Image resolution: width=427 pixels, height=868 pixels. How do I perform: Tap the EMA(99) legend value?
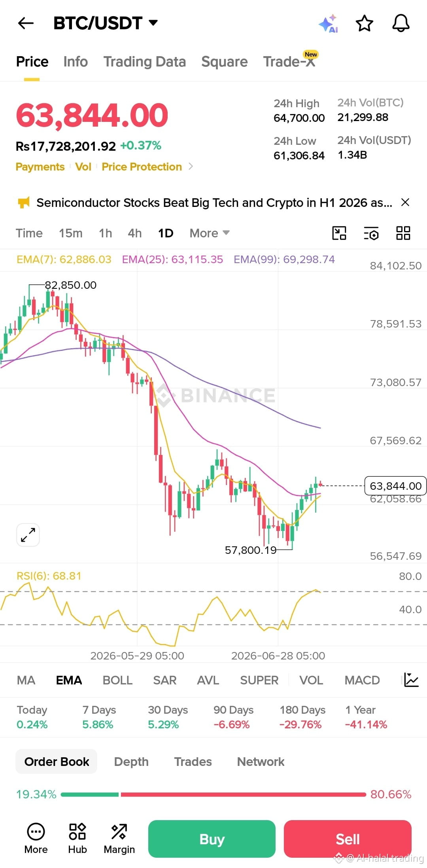(x=284, y=260)
